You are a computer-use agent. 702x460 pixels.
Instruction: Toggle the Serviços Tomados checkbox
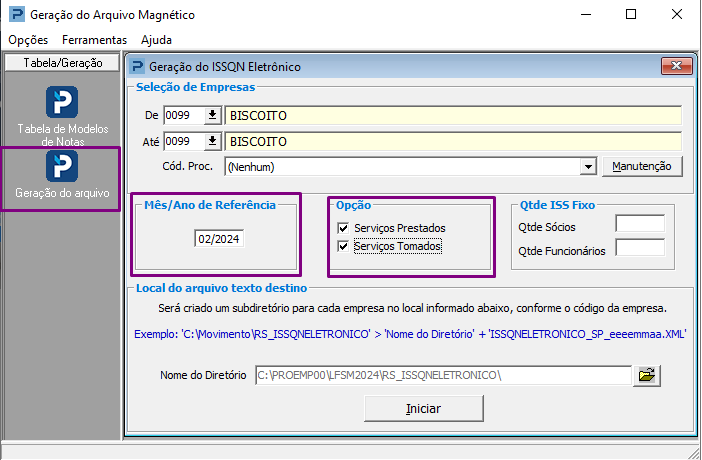[343, 246]
